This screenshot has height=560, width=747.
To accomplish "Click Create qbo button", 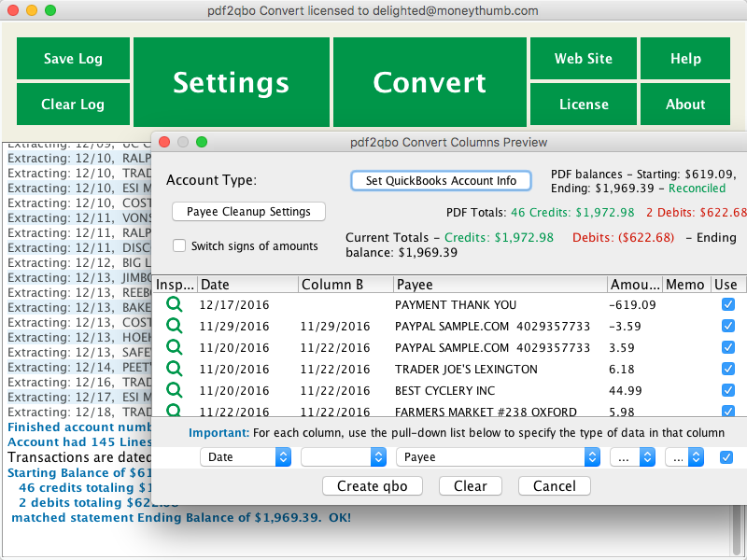I will click(x=373, y=486).
